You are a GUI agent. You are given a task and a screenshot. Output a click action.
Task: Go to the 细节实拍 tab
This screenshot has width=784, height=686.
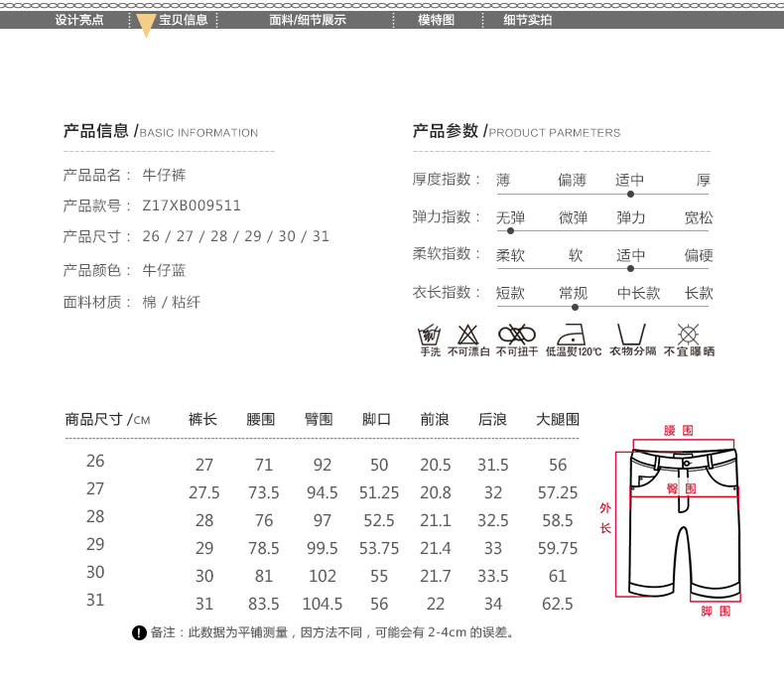pyautogui.click(x=527, y=20)
